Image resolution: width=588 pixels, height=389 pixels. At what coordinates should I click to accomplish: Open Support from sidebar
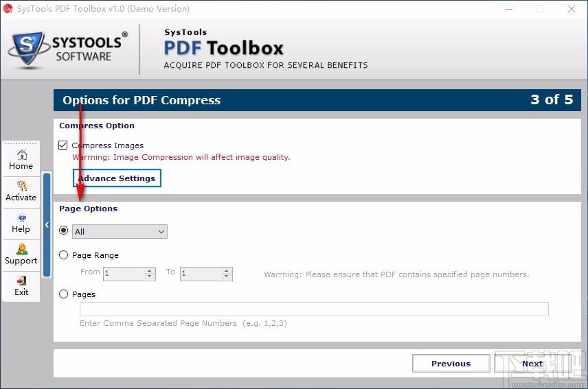[x=21, y=255]
